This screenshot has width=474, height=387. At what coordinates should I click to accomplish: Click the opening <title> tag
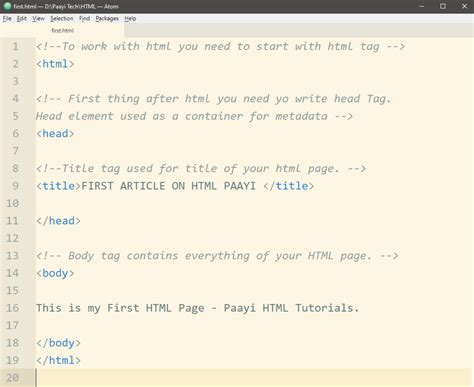point(59,186)
